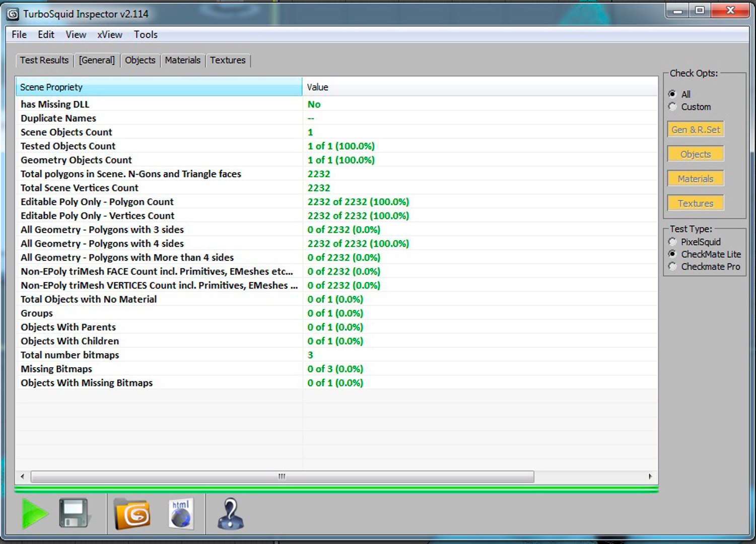Switch to the Objects tab
Viewport: 756px width, 544px height.
click(x=140, y=60)
